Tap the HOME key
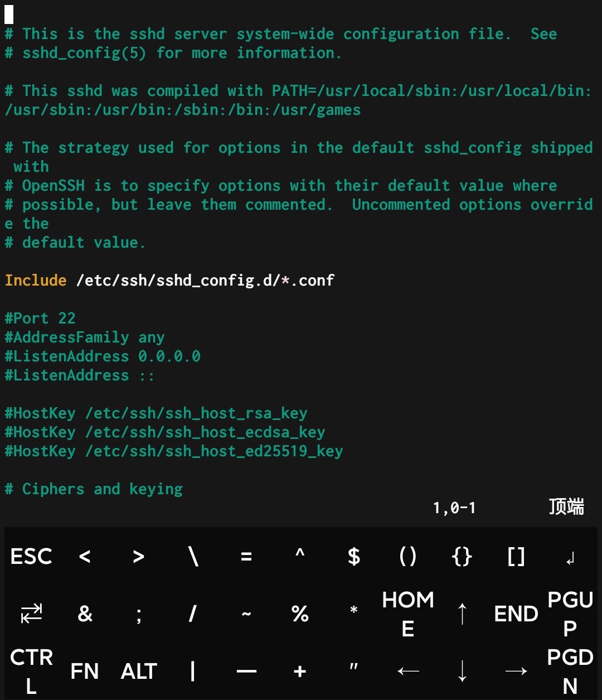Image resolution: width=602 pixels, height=700 pixels. [x=408, y=614]
